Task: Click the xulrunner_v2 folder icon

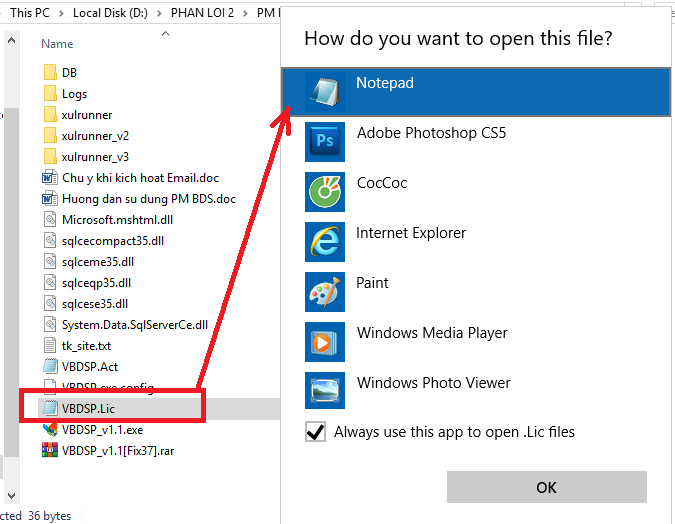Action: coord(50,136)
